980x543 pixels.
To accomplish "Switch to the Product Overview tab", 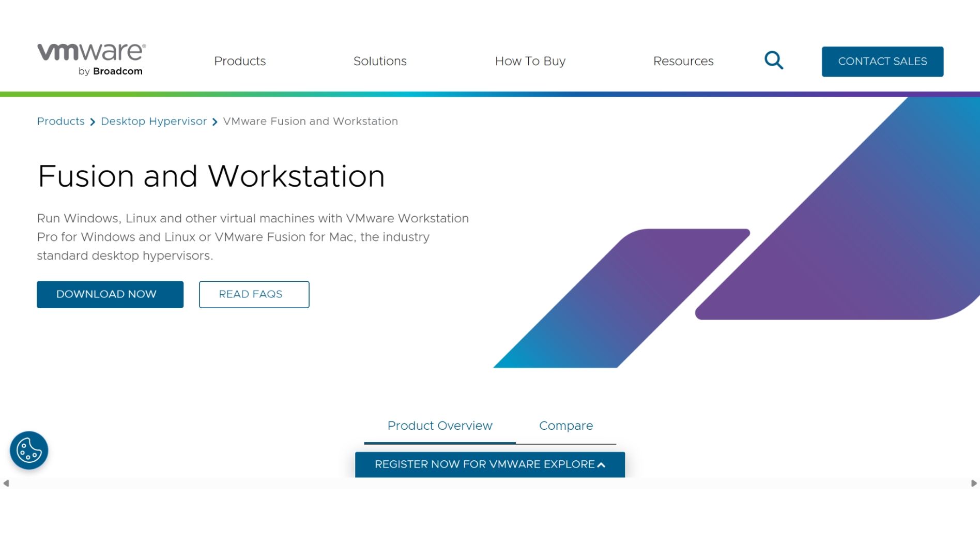I will tap(440, 426).
